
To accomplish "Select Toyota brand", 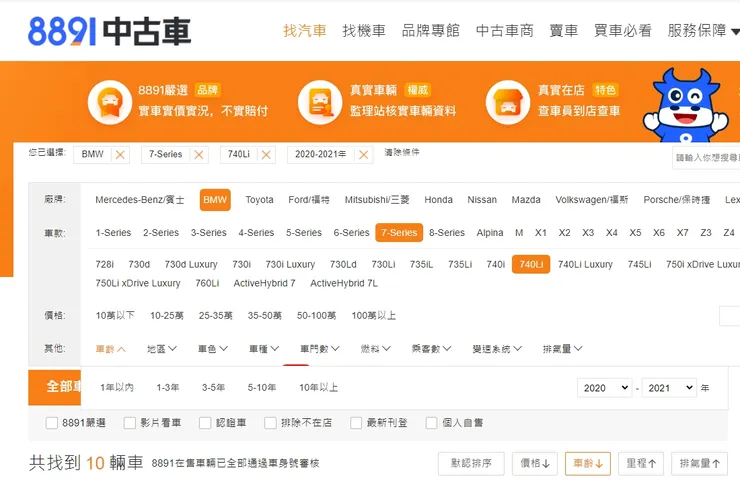I will [x=259, y=200].
